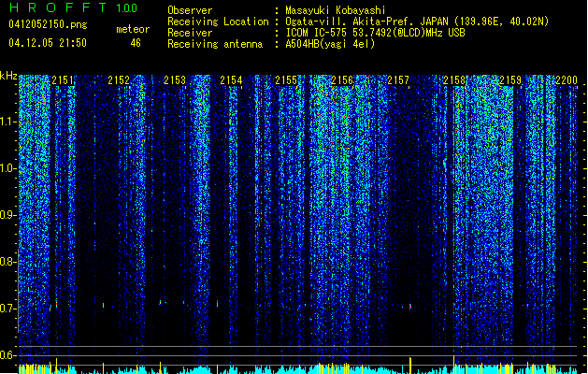
Task: Click the 'Receiving Location' field label
Action: (218, 22)
